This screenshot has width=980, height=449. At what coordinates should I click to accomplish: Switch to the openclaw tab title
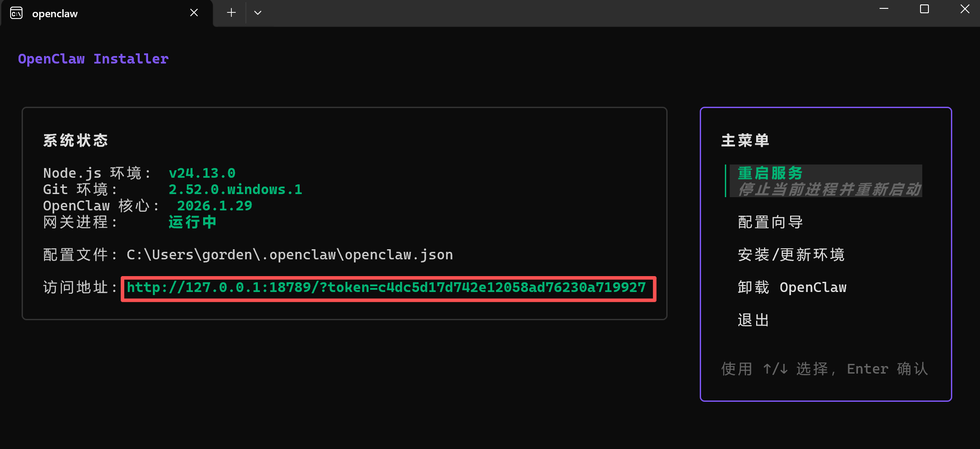[55, 14]
